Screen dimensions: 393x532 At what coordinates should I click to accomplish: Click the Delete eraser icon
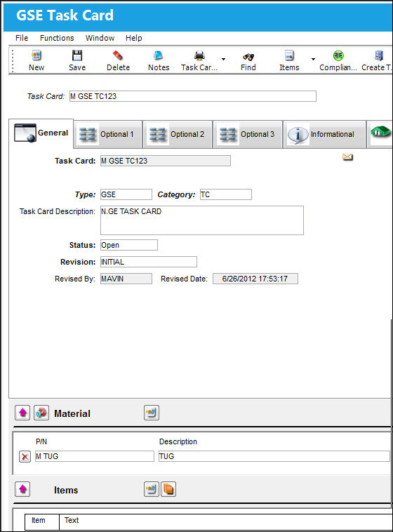click(118, 55)
